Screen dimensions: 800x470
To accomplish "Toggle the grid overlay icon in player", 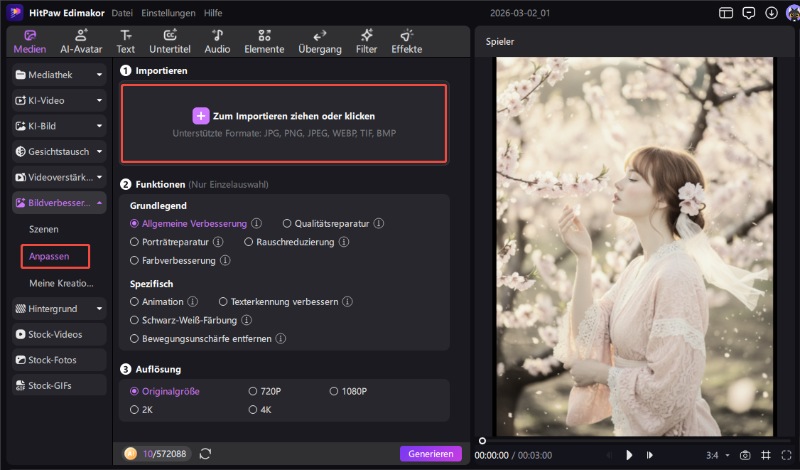I will click(x=765, y=455).
